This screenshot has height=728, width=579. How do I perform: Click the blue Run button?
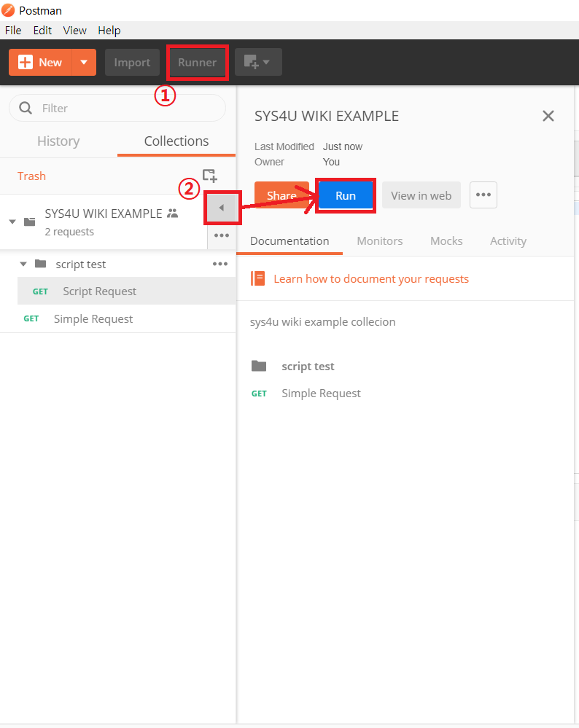346,195
